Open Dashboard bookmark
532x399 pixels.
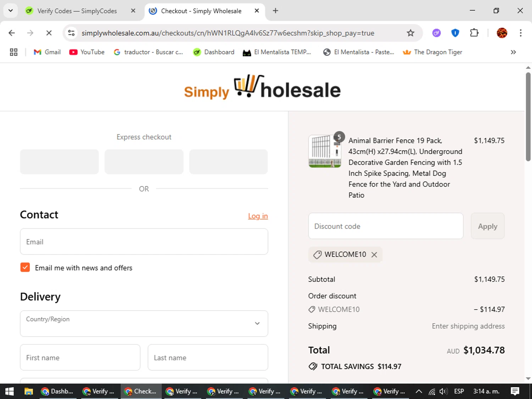(x=214, y=52)
